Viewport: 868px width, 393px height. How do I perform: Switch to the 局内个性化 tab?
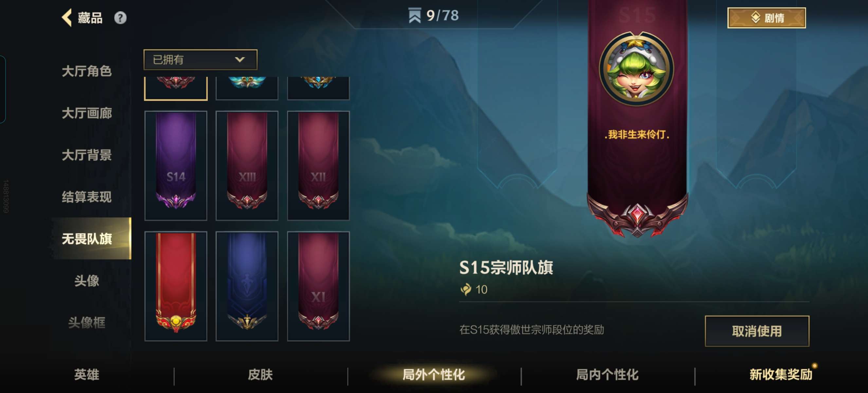click(607, 374)
